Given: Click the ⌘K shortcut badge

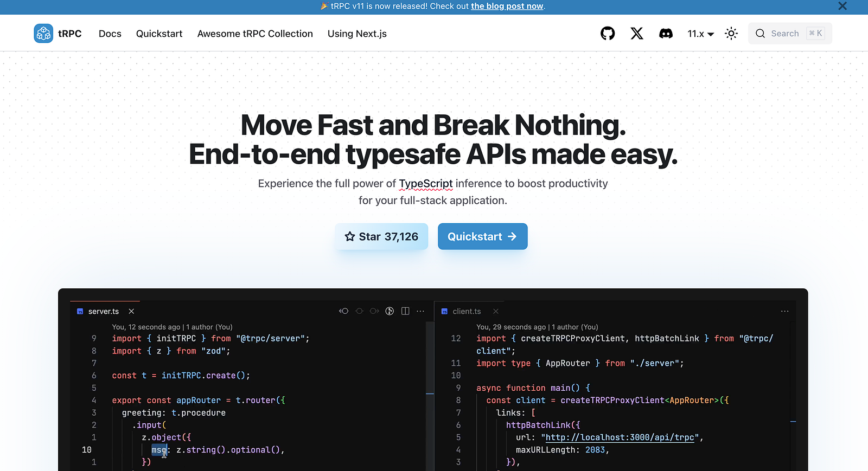Looking at the screenshot, I should pos(815,33).
